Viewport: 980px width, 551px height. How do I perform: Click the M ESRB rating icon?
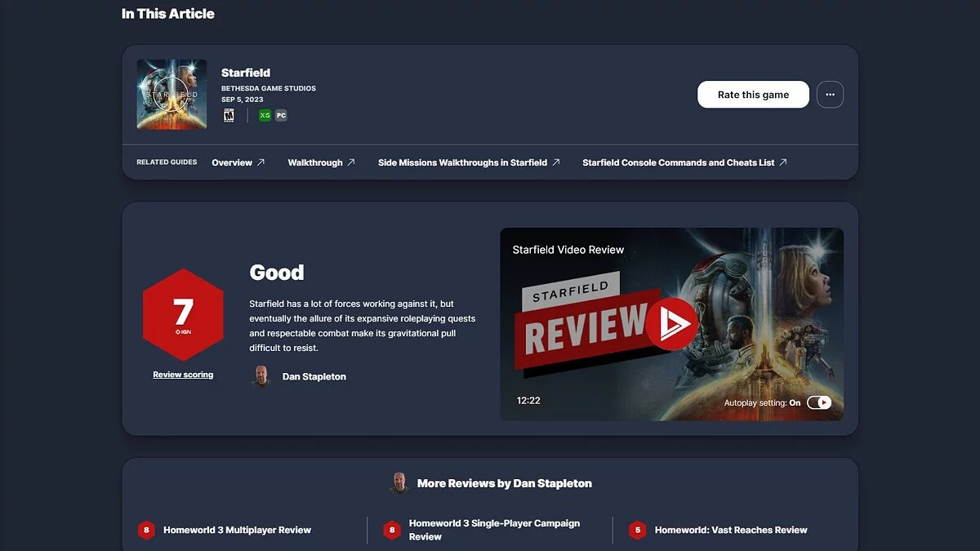coord(229,116)
